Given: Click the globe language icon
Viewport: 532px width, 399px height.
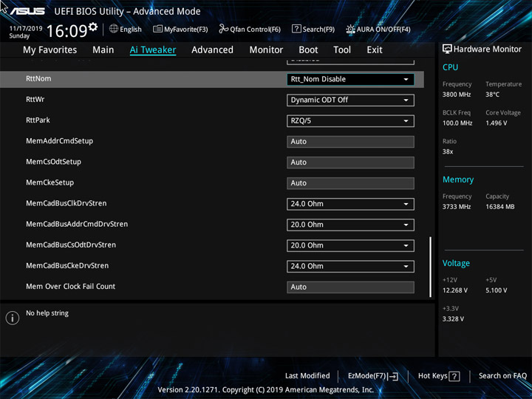Looking at the screenshot, I should (x=114, y=29).
